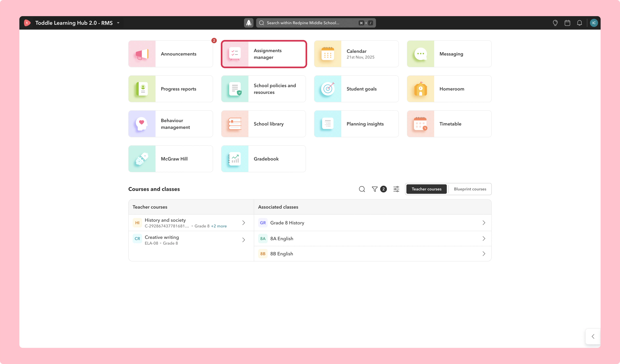Click the Messaging chat bubble icon
Viewport: 620px width, 364px height.
click(x=420, y=54)
